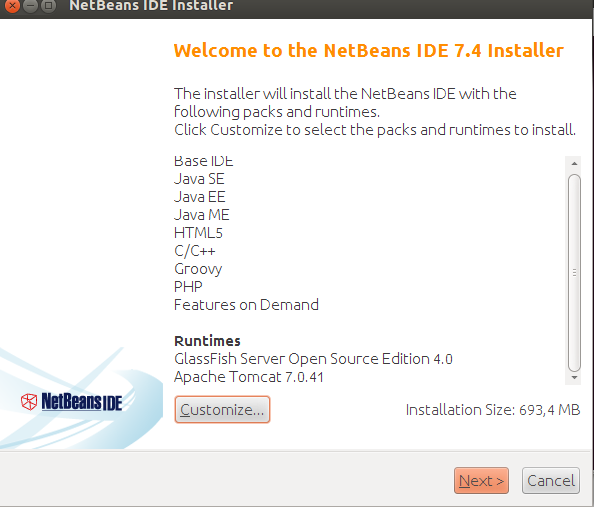
Task: Click the Features on Demand entry
Action: point(246,305)
